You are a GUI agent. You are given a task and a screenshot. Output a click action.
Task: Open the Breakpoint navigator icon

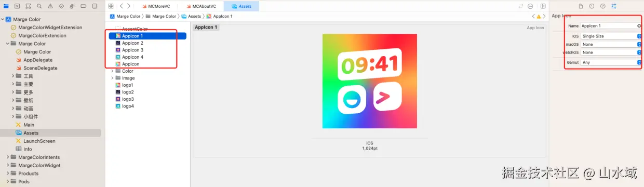coord(84,6)
